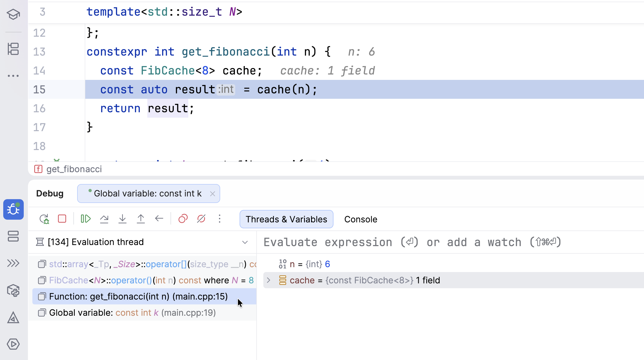Viewport: 644px width, 360px height.
Task: Rerun the debug session
Action: [45, 219]
